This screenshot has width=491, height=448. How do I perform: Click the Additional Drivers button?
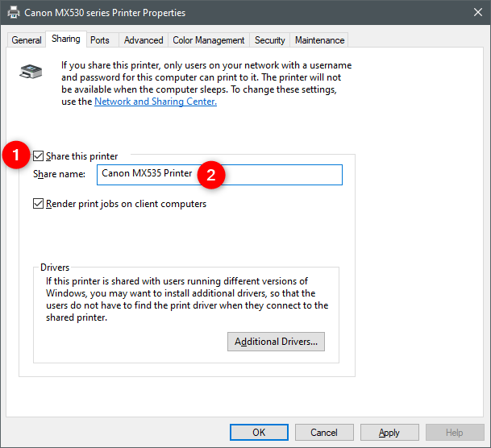[276, 342]
